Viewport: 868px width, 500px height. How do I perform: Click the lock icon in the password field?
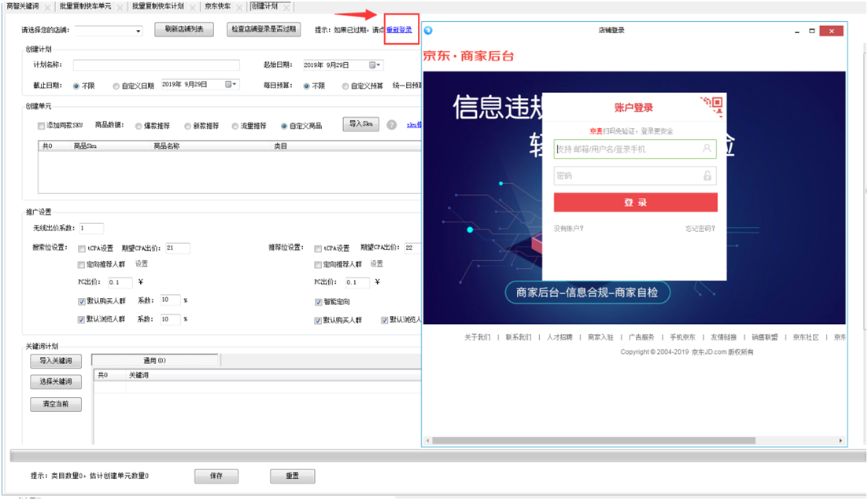point(707,175)
